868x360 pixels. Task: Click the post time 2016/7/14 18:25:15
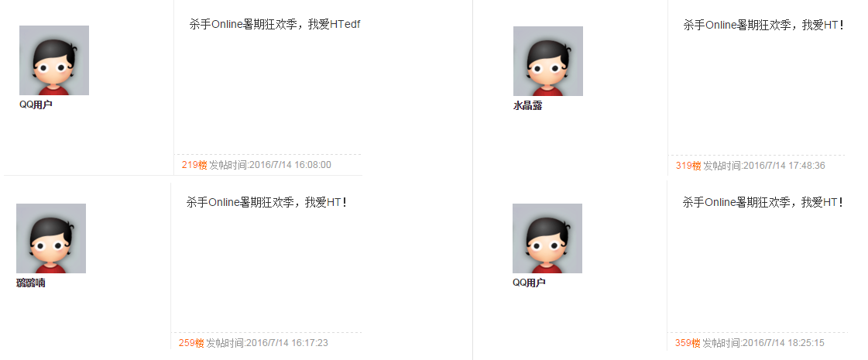click(784, 343)
